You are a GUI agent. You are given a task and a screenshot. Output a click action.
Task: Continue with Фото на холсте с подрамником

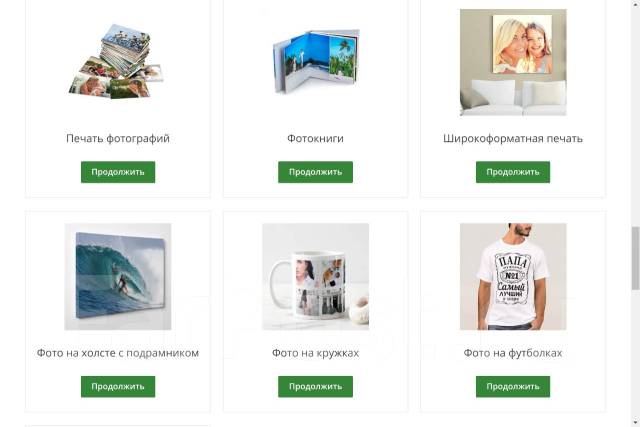tap(118, 386)
